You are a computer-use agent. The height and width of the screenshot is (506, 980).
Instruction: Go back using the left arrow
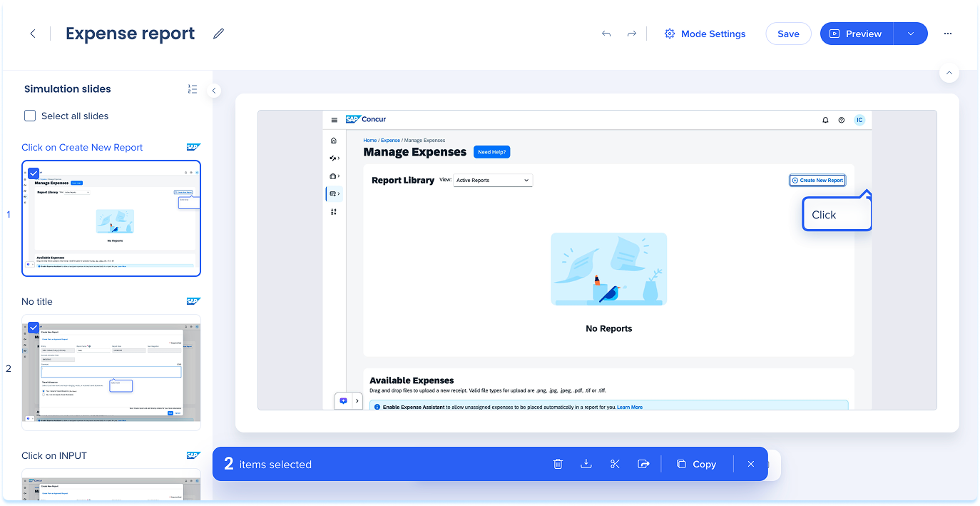pyautogui.click(x=33, y=34)
